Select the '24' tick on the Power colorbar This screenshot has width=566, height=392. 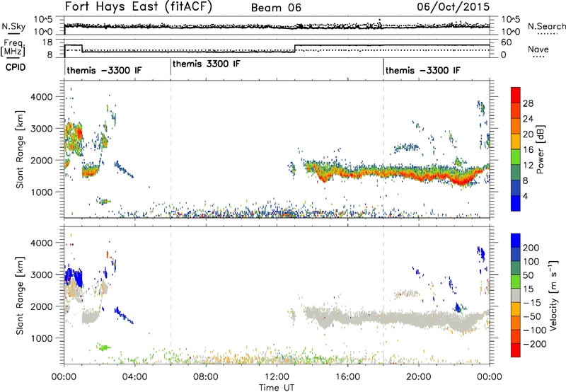coord(528,119)
